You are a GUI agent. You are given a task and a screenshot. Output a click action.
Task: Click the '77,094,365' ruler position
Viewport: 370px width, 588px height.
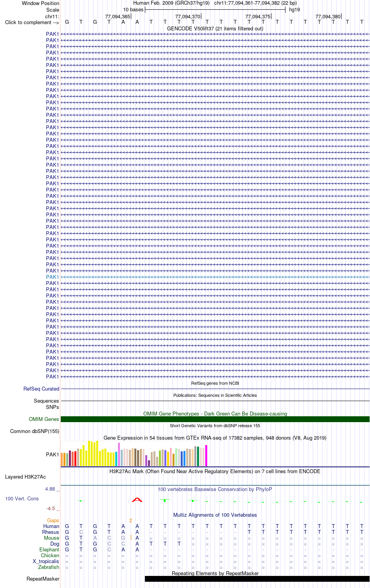pos(118,16)
